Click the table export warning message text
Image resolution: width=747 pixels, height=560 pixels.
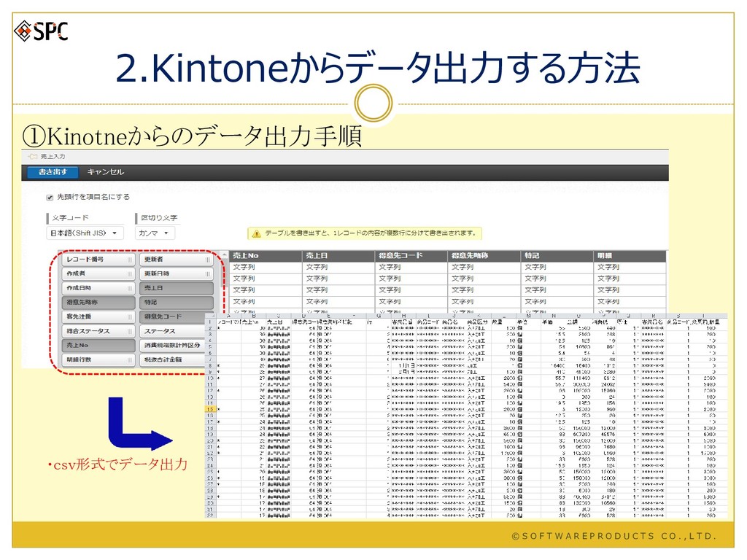point(371,233)
